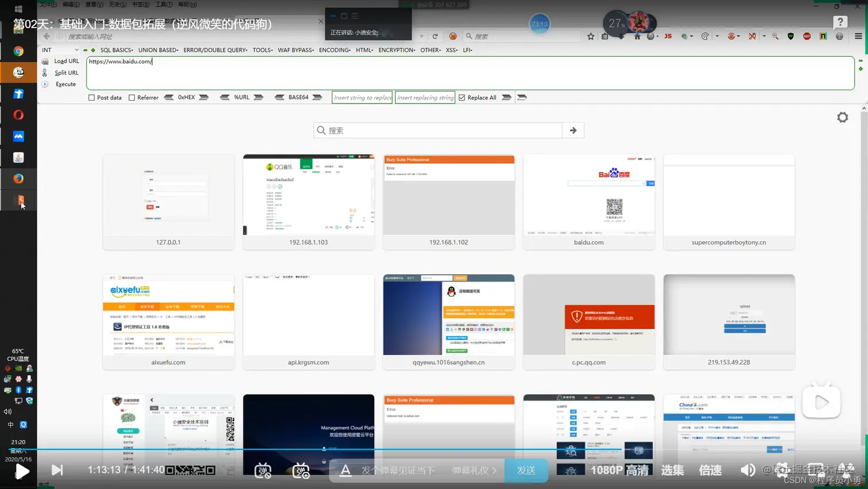
Task: Focus the HackBar URL text area
Action: pos(470,73)
